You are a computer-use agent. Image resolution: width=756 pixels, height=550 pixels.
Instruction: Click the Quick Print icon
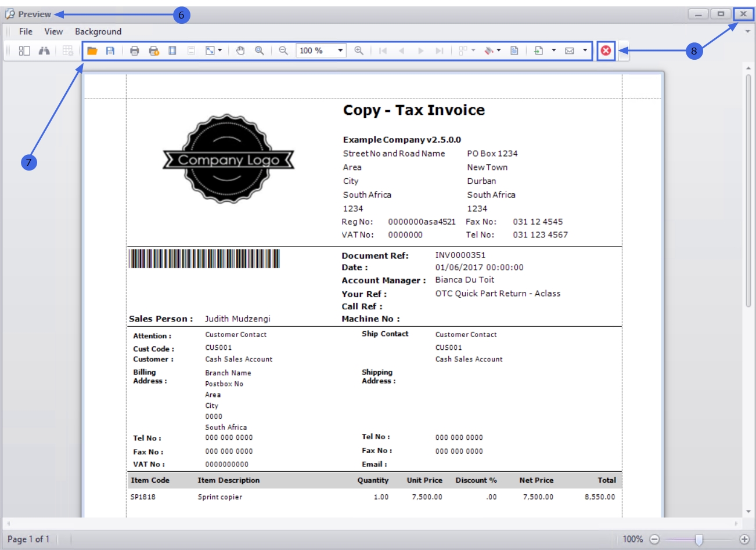click(154, 51)
